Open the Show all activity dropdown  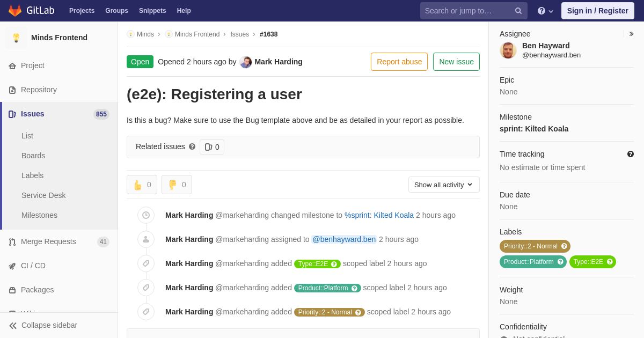pyautogui.click(x=444, y=185)
